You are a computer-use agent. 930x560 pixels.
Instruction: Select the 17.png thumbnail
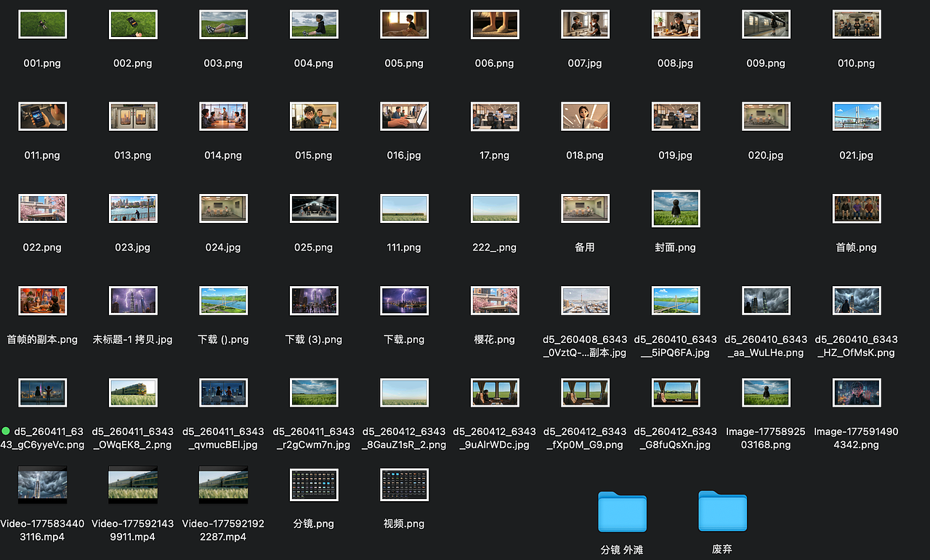pos(495,116)
